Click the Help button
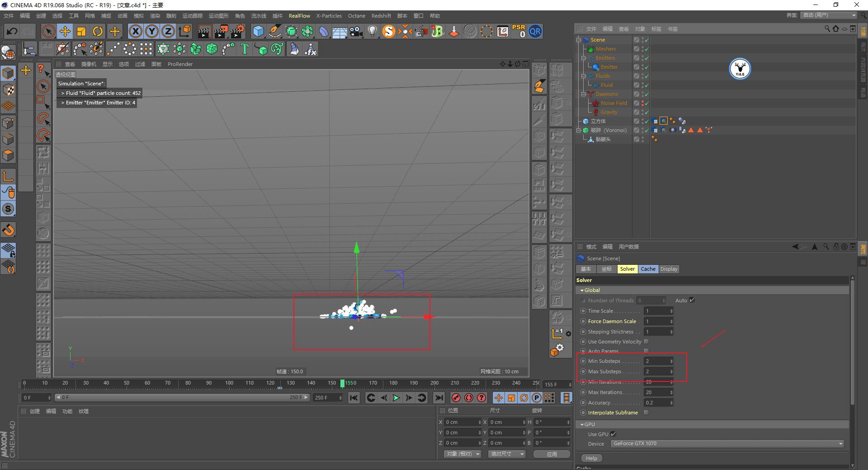 click(591, 458)
